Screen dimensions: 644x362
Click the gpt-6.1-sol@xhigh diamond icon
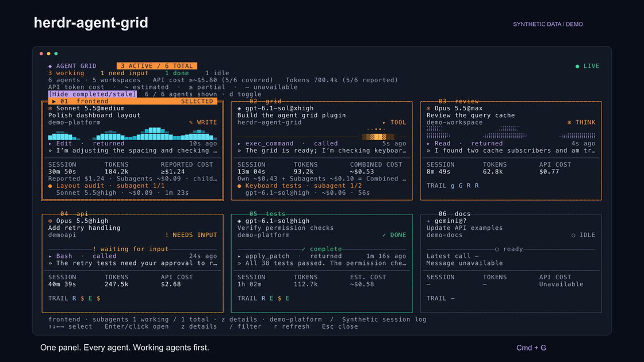pos(239,109)
